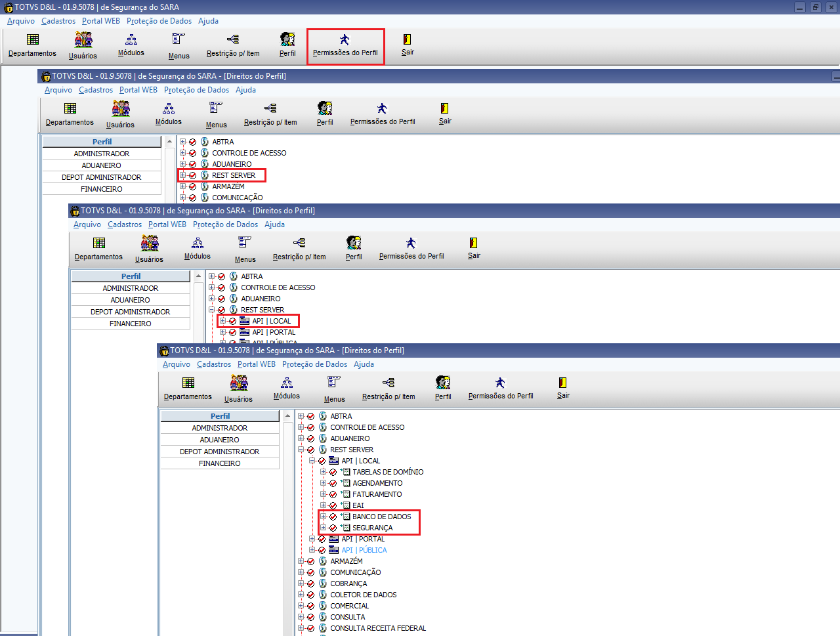840x636 pixels.
Task: Select DEPOT ADMINISTRADOR profile in bottom front window
Action: [220, 452]
